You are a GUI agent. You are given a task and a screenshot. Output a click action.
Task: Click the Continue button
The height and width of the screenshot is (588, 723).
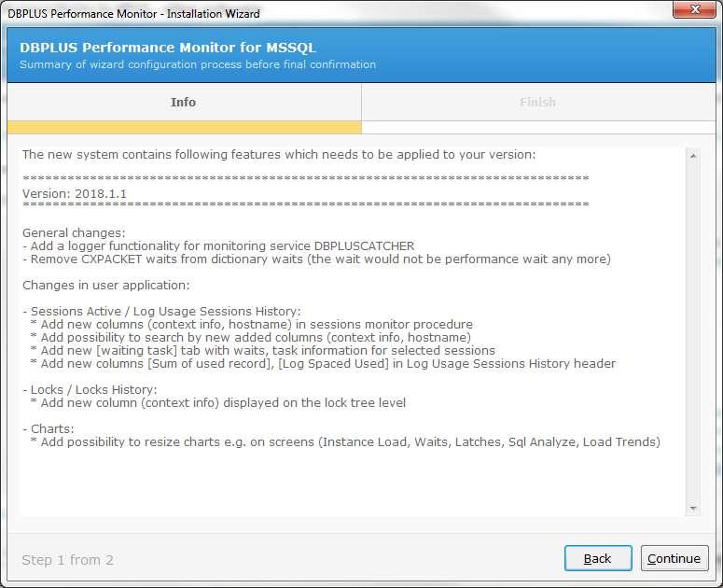click(674, 558)
